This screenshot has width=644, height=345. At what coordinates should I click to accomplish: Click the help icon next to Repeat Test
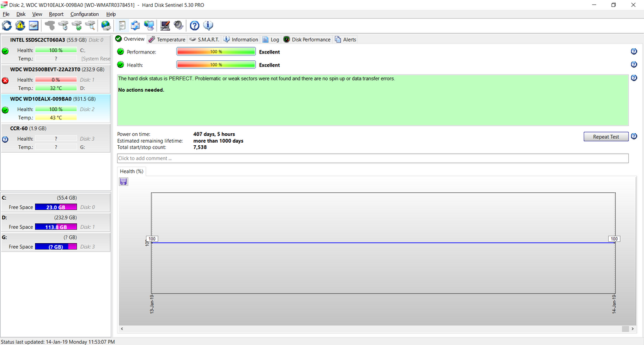tap(634, 136)
